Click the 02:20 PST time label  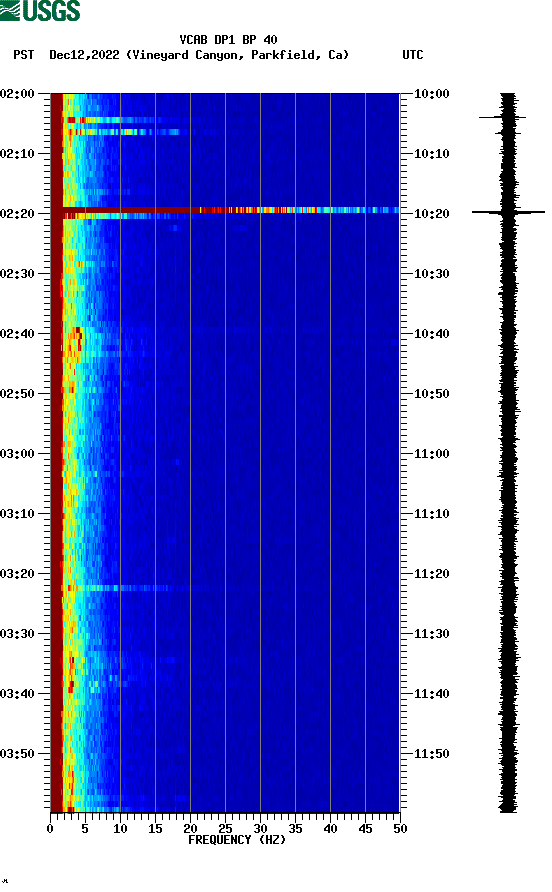[17, 214]
